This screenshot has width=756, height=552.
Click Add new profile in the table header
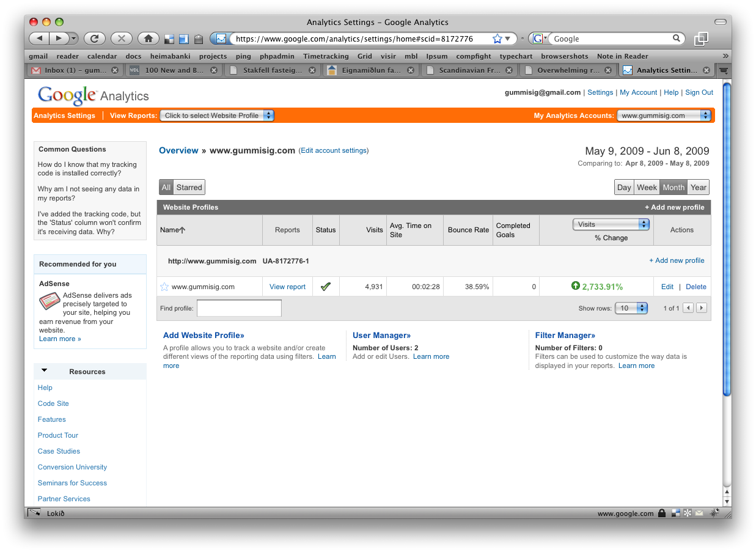point(675,207)
